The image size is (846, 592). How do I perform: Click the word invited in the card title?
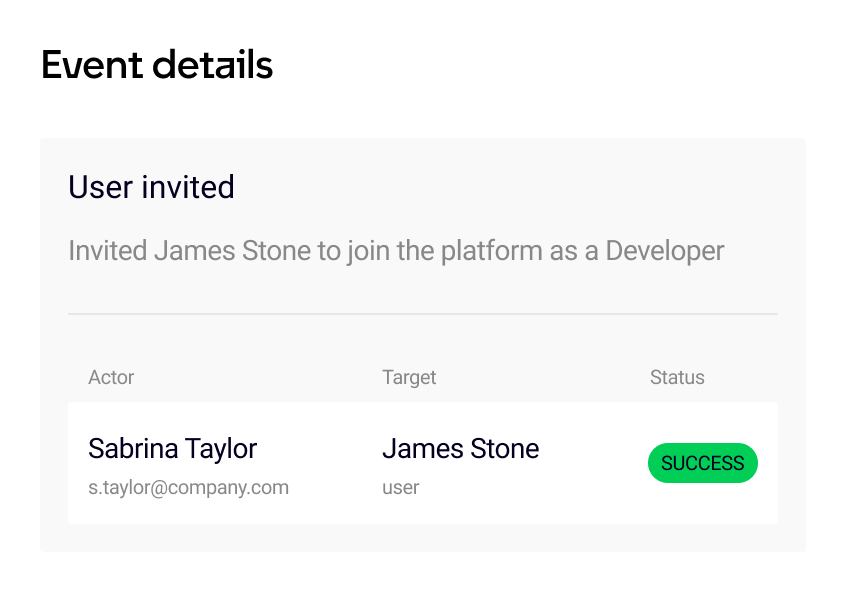(188, 187)
